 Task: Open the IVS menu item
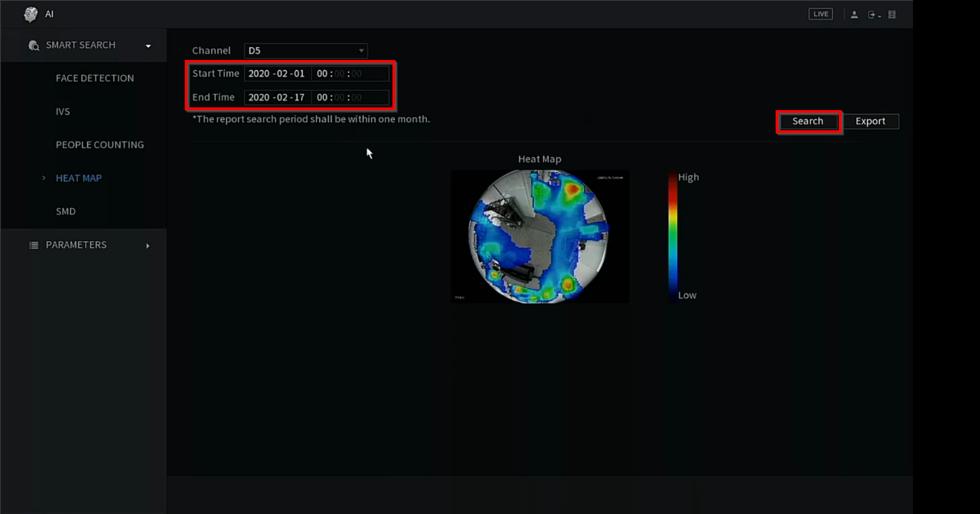point(63,111)
